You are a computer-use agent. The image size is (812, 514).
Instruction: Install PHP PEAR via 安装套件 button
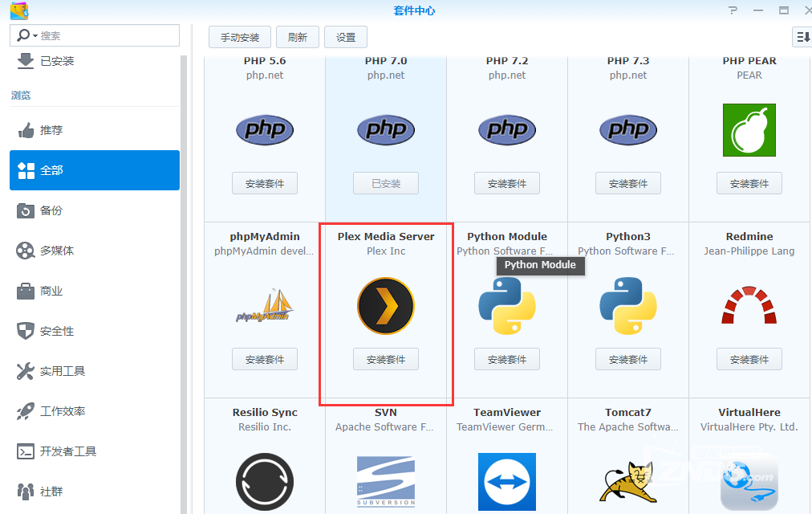749,183
